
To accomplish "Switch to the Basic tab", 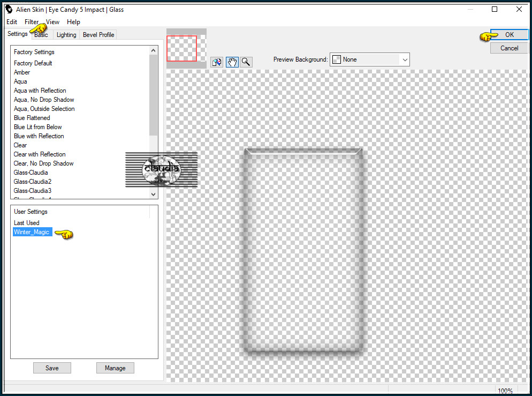I will pyautogui.click(x=41, y=35).
